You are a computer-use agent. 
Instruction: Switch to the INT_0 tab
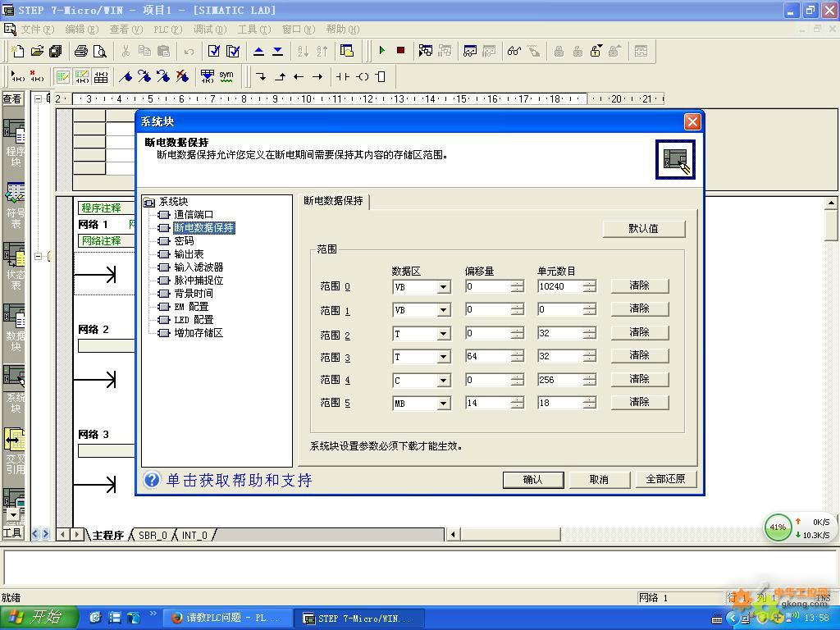click(194, 535)
